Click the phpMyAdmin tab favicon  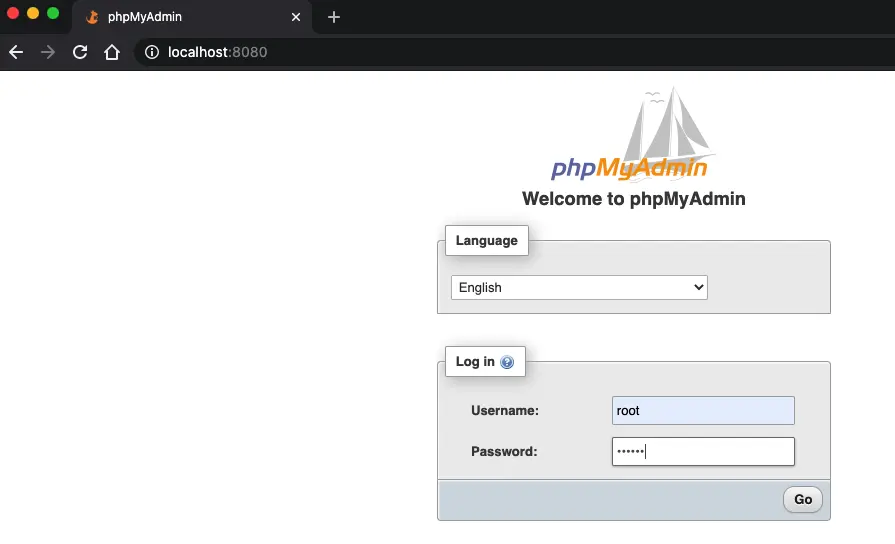pyautogui.click(x=92, y=17)
